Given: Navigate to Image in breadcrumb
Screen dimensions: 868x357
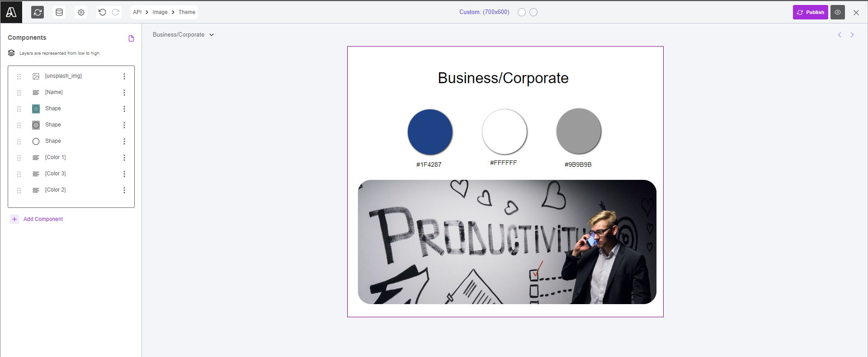Looking at the screenshot, I should pyautogui.click(x=160, y=12).
